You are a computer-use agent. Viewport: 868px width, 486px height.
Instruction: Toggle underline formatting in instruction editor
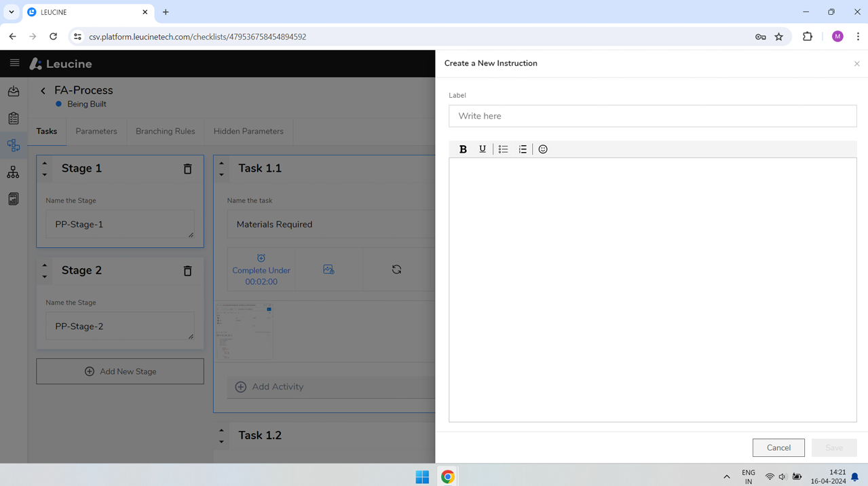tap(483, 149)
